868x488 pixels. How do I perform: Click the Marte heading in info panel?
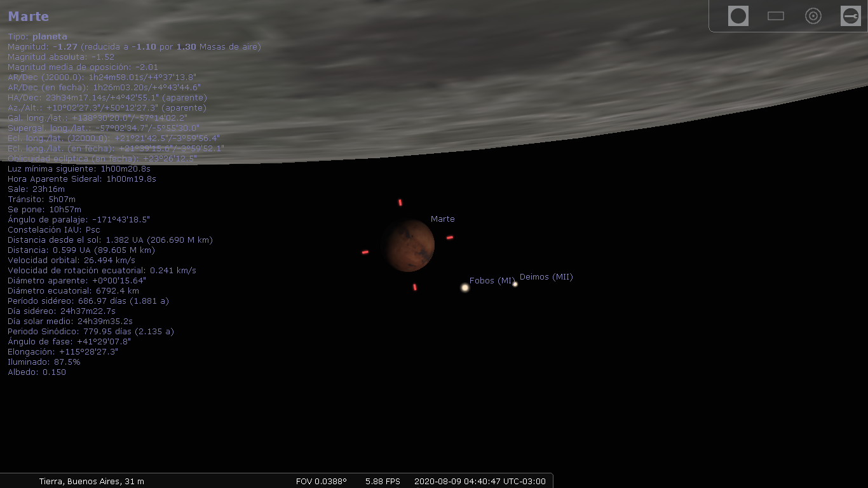[x=29, y=17]
